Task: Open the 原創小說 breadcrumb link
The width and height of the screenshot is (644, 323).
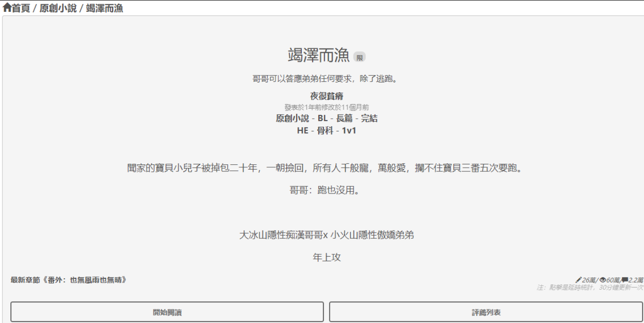Action: (58, 8)
